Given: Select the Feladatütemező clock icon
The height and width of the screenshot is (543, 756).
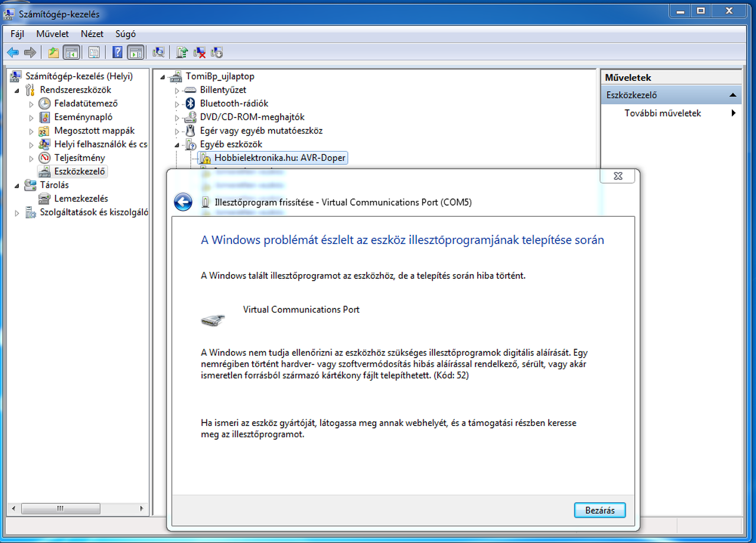Looking at the screenshot, I should point(44,103).
